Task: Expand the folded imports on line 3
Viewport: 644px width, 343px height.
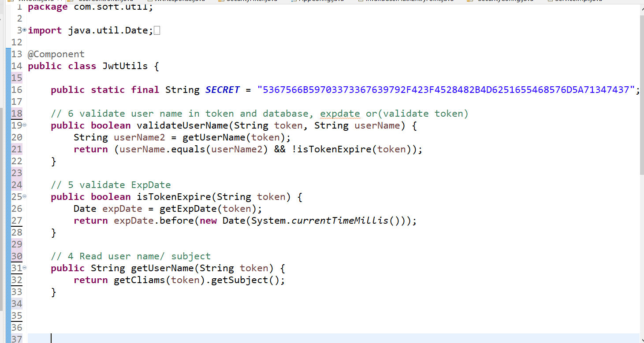Action: (24, 30)
